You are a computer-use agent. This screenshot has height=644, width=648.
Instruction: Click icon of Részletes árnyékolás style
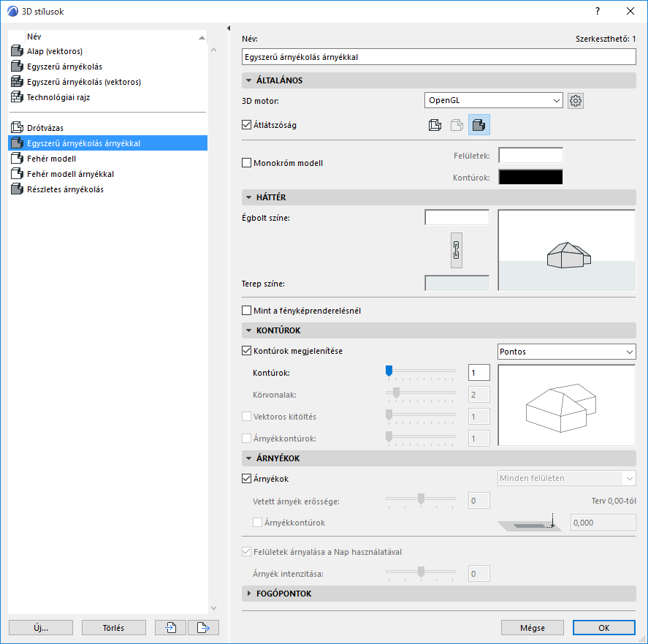pyautogui.click(x=17, y=189)
